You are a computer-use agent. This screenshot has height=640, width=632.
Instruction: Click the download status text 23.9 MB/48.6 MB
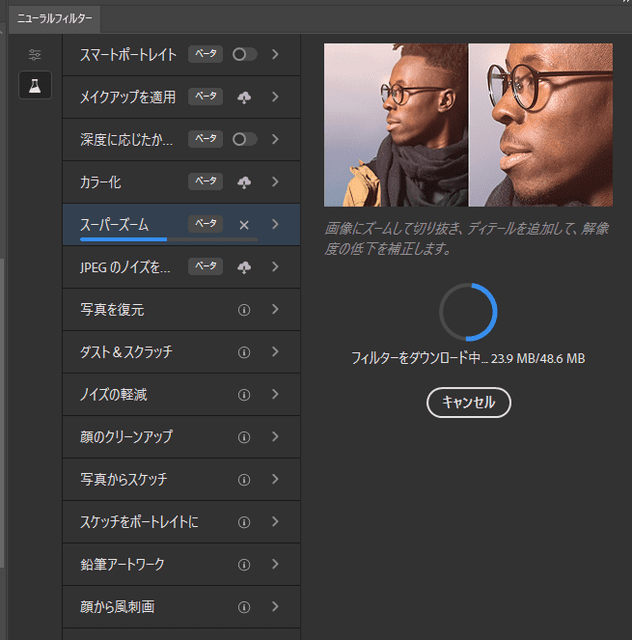pos(538,359)
